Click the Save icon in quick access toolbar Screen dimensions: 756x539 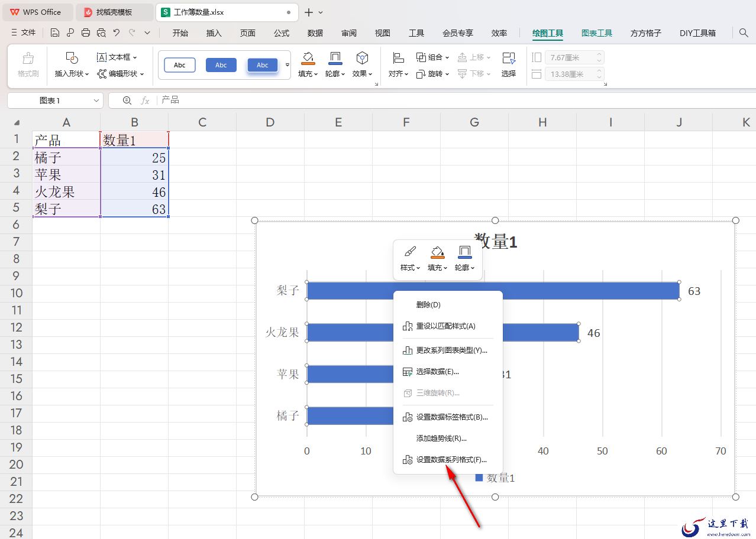click(55, 33)
